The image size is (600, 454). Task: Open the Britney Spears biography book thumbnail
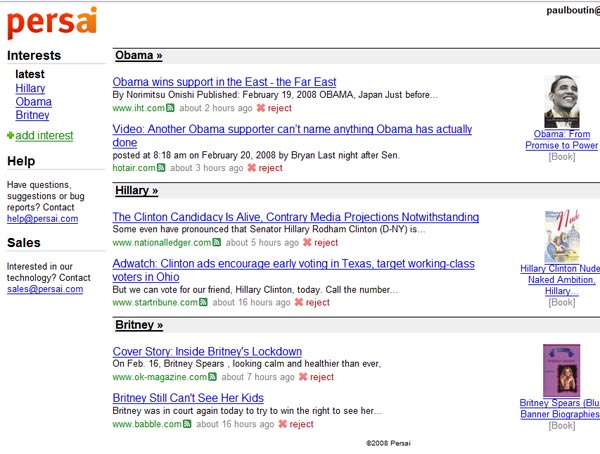561,371
